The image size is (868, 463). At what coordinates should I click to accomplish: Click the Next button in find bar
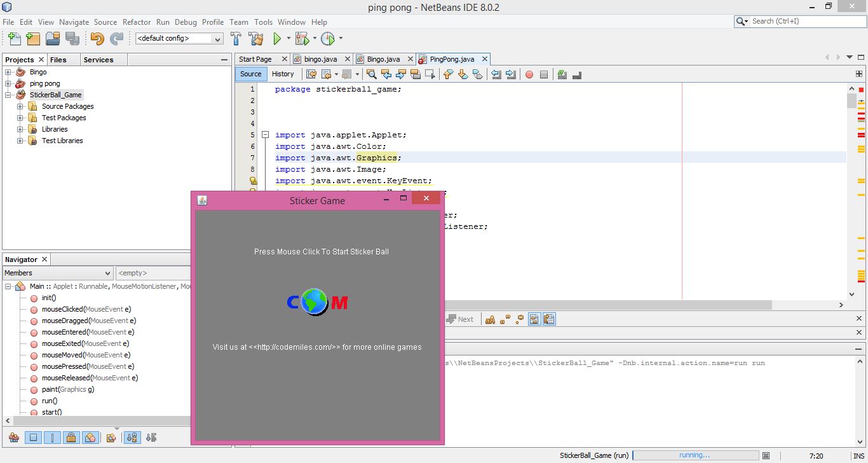(x=460, y=319)
